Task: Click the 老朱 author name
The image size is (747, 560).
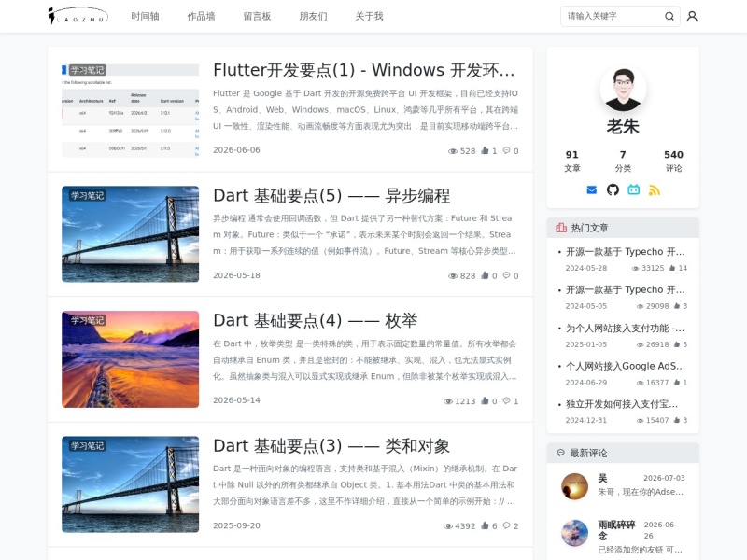Action: point(623,126)
